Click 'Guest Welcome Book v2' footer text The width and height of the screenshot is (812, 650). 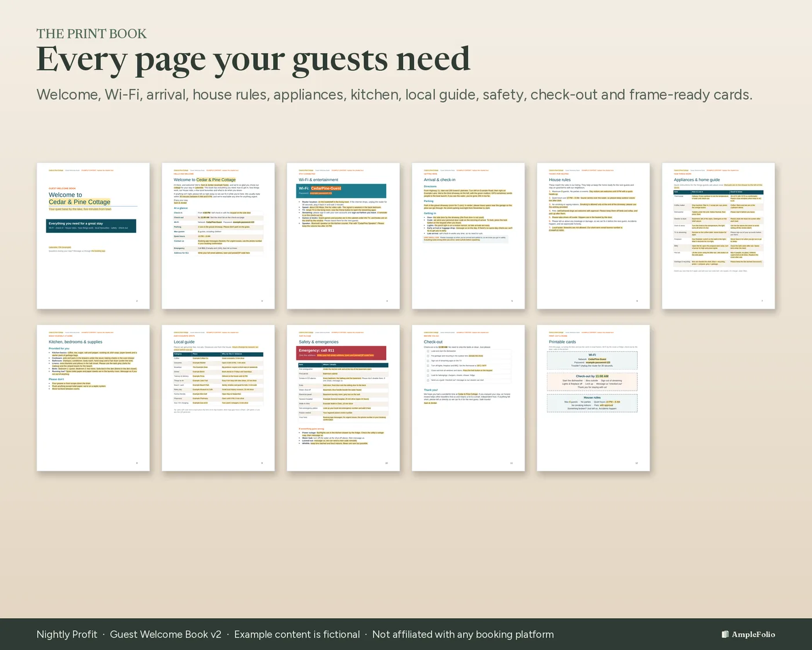(x=166, y=634)
